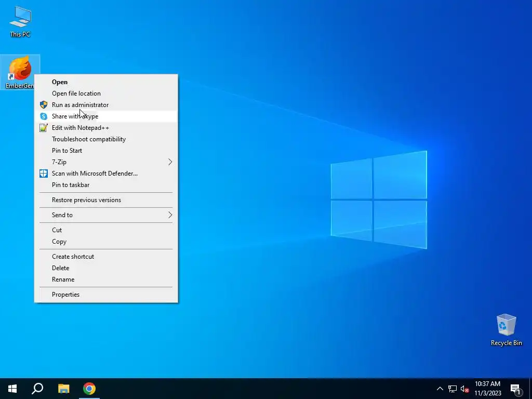This screenshot has height=399, width=532.
Task: Select the Recycle Bin desktop icon
Action: coord(506,329)
